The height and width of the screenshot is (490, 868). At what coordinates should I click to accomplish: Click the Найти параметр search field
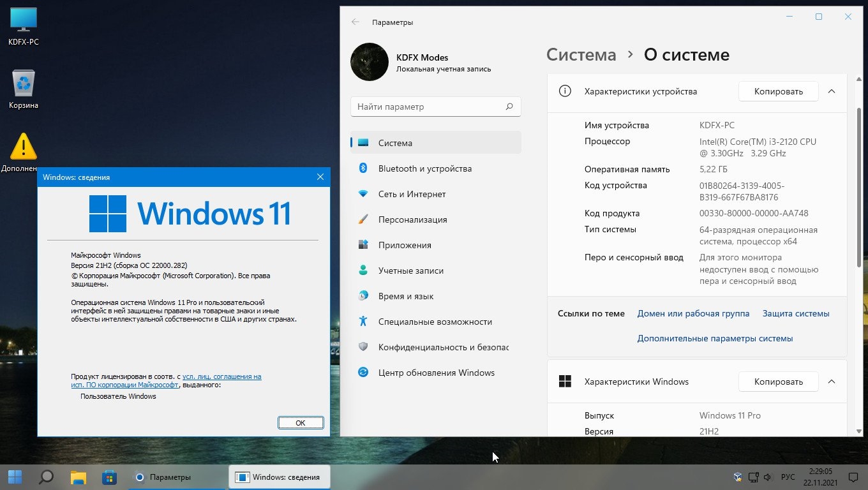click(x=428, y=107)
